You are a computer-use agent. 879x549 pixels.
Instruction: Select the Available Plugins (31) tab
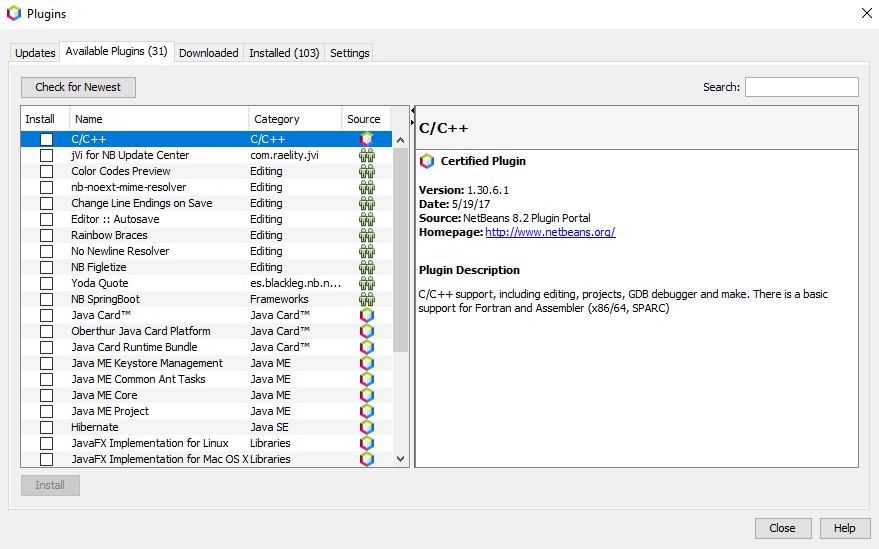point(117,52)
